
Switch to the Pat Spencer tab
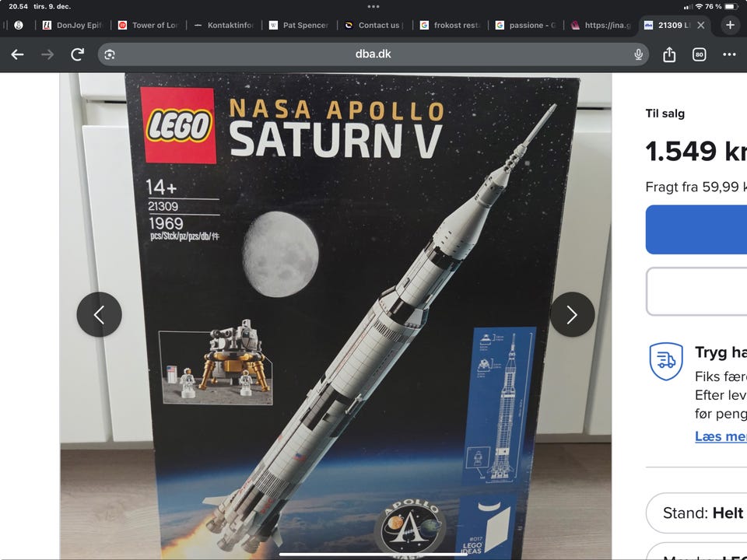[x=299, y=25]
